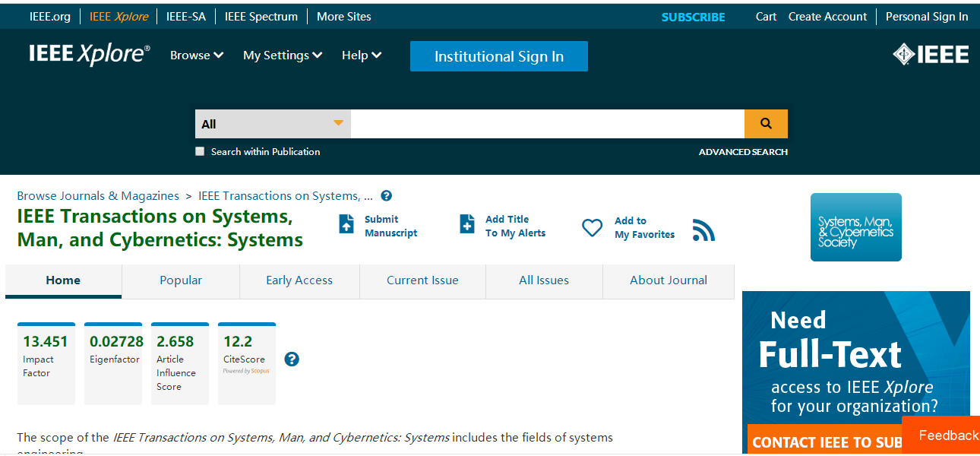The width and height of the screenshot is (980, 456).
Task: Open the Help dropdown menu
Action: point(362,55)
